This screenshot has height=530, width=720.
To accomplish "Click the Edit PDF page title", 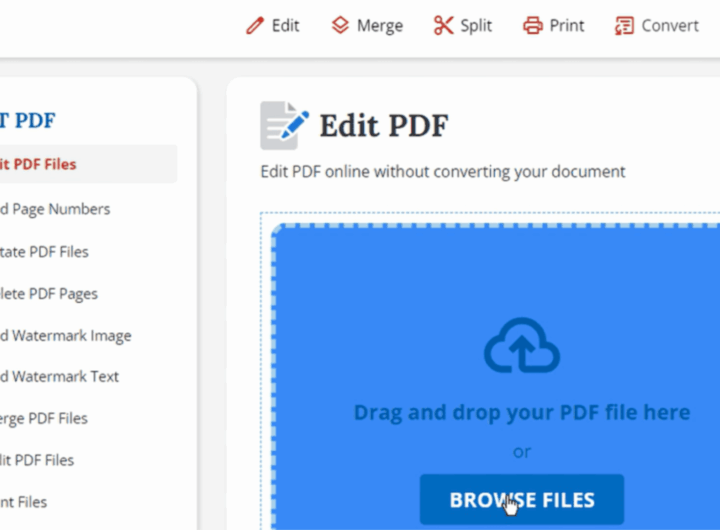I will [383, 126].
